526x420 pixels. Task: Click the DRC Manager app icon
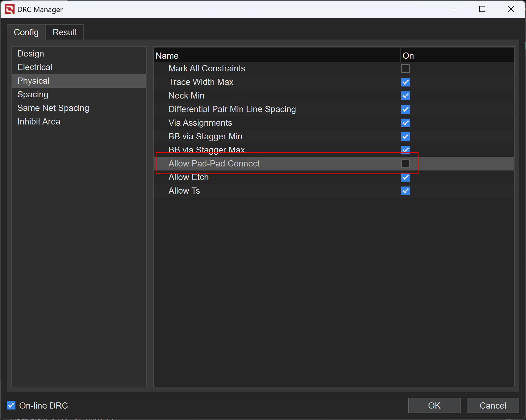10,9
